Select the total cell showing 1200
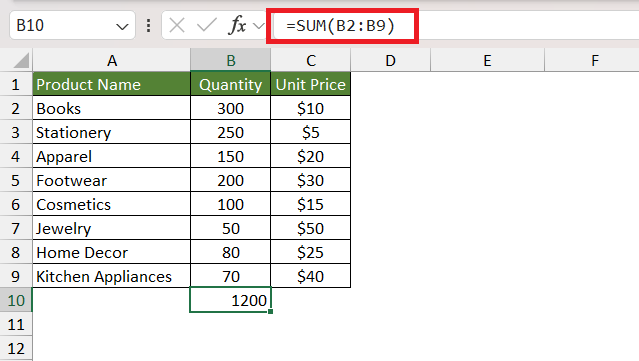 coord(231,300)
